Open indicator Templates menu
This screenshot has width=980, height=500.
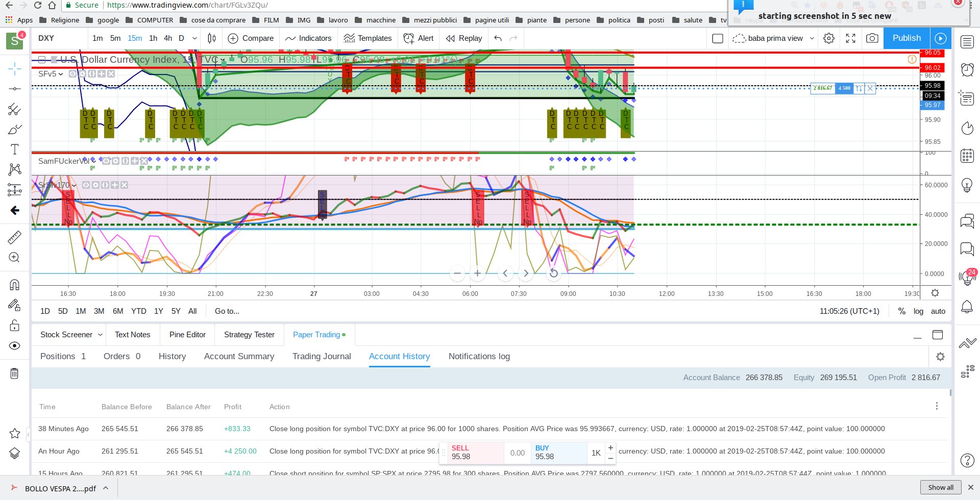tap(367, 38)
